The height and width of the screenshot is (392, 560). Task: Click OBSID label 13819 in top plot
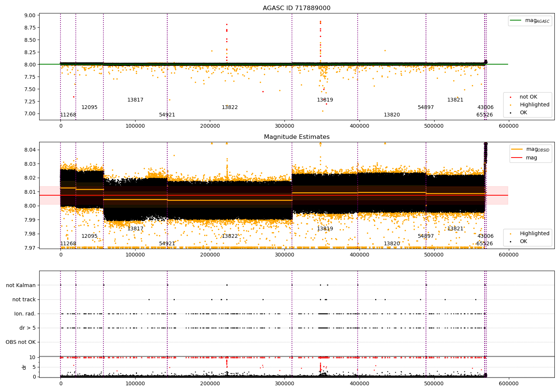tap(325, 100)
